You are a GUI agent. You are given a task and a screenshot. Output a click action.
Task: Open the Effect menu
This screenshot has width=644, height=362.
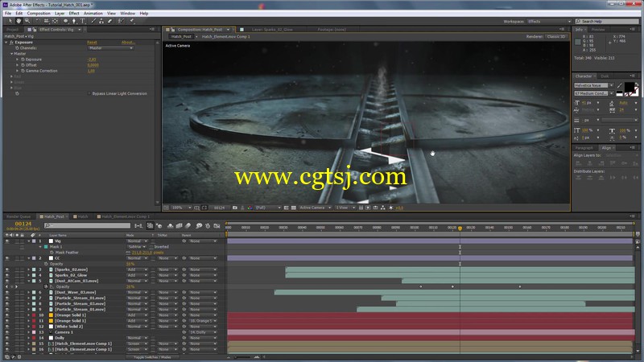point(74,14)
